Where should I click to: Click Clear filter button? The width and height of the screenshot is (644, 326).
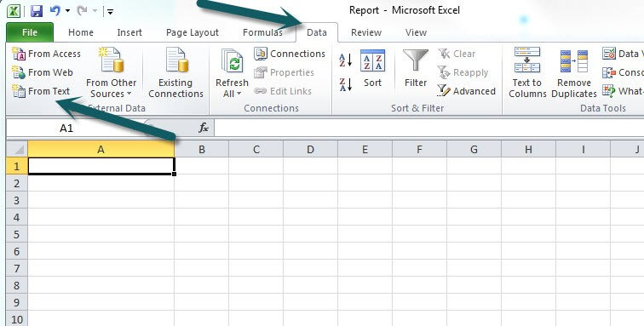(457, 54)
